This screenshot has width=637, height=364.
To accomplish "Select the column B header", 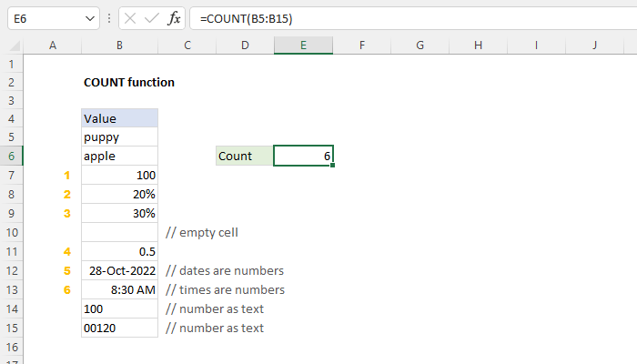I will coord(119,45).
